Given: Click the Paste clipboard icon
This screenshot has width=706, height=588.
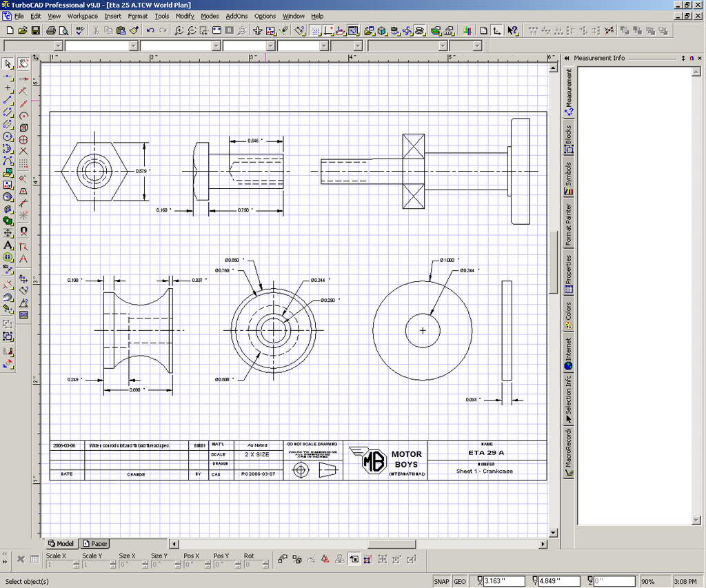Looking at the screenshot, I should pos(121,30).
